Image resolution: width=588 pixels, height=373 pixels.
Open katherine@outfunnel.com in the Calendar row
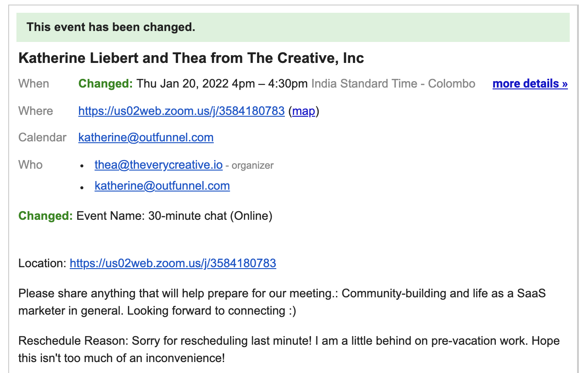pyautogui.click(x=146, y=137)
